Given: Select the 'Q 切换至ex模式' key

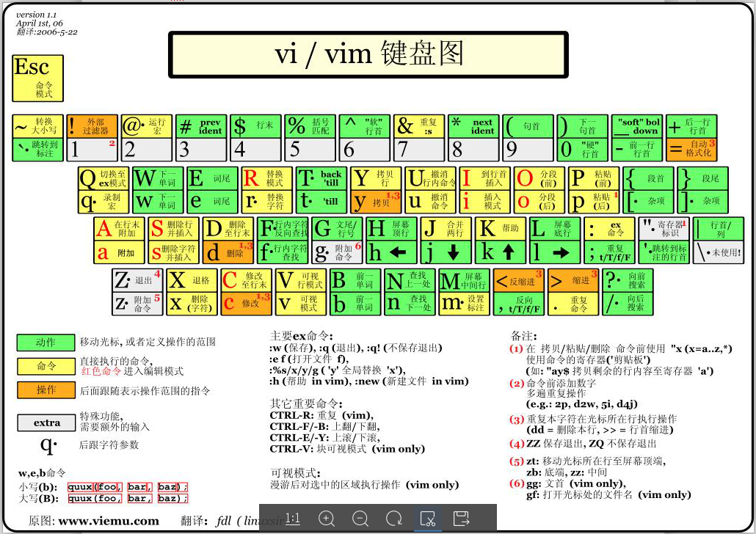Looking at the screenshot, I should click(x=103, y=178).
